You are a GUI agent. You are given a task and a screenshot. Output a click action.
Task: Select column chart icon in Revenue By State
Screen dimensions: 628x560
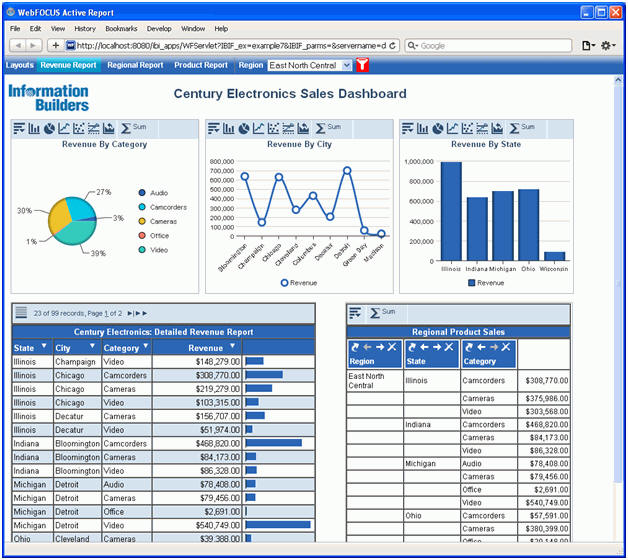click(x=423, y=128)
